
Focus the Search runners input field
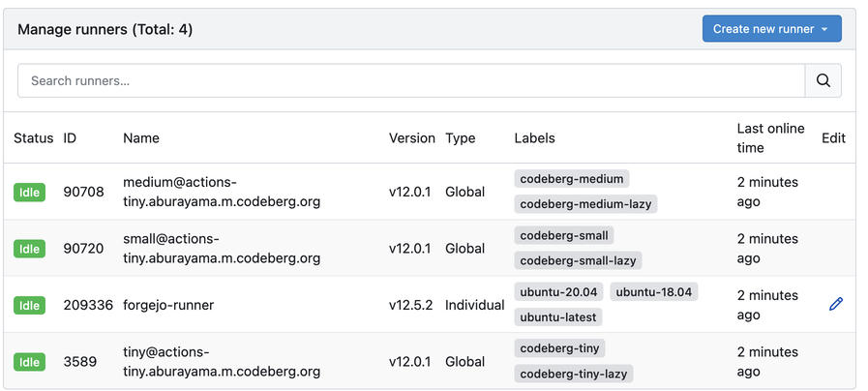(411, 80)
